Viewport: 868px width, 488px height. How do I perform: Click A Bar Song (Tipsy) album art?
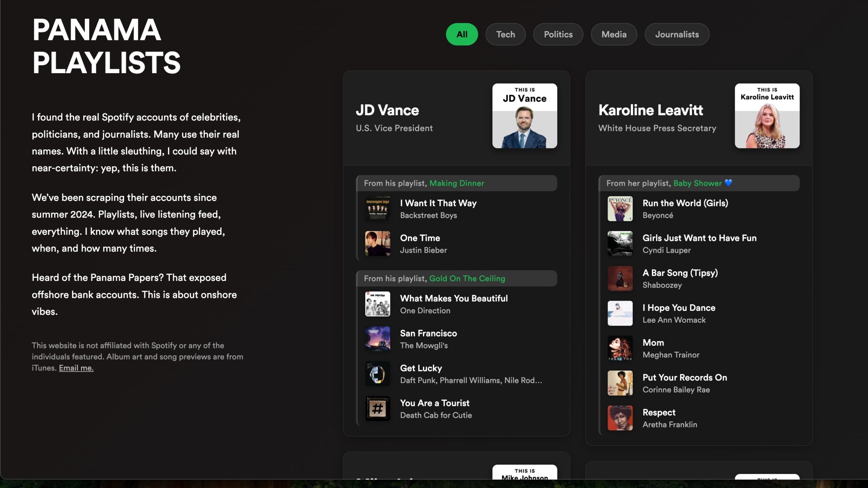coord(620,279)
